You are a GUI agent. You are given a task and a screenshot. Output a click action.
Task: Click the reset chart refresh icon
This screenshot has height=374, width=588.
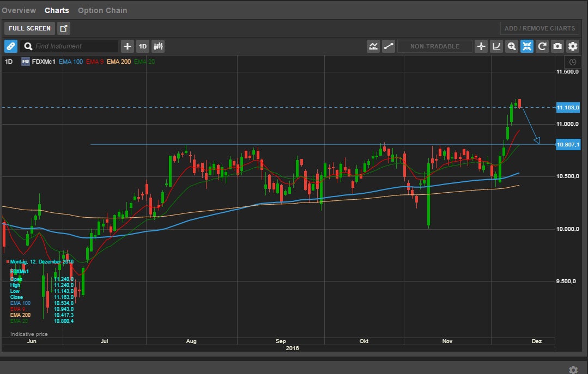[x=542, y=46]
